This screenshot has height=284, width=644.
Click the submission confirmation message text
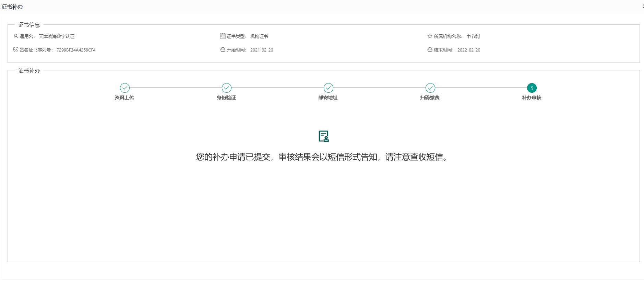pos(322,157)
